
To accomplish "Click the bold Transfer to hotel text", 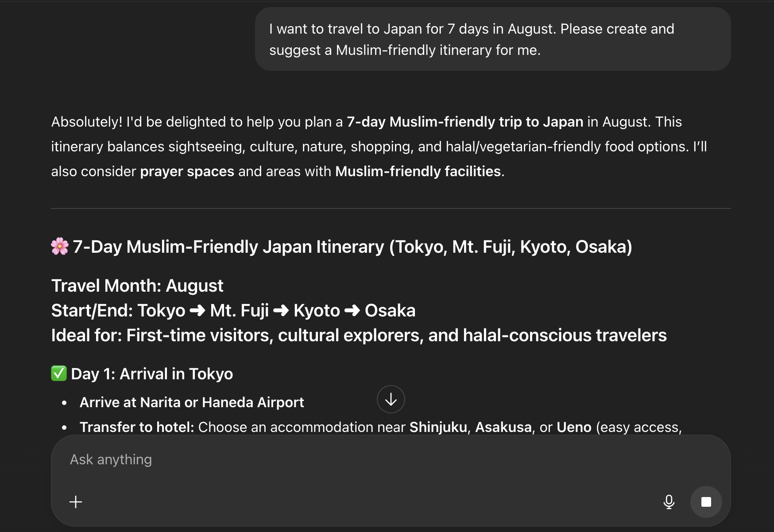I will click(137, 427).
